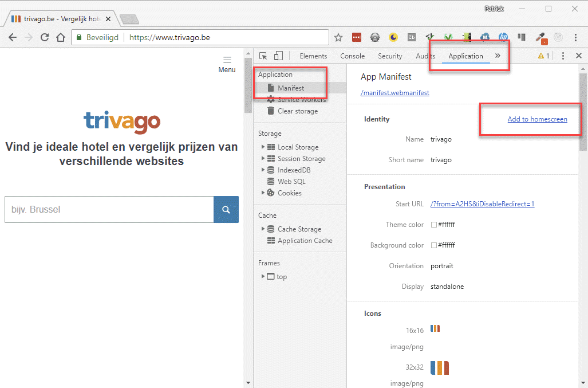
Task: Click the Background color white swatch
Action: pos(434,245)
